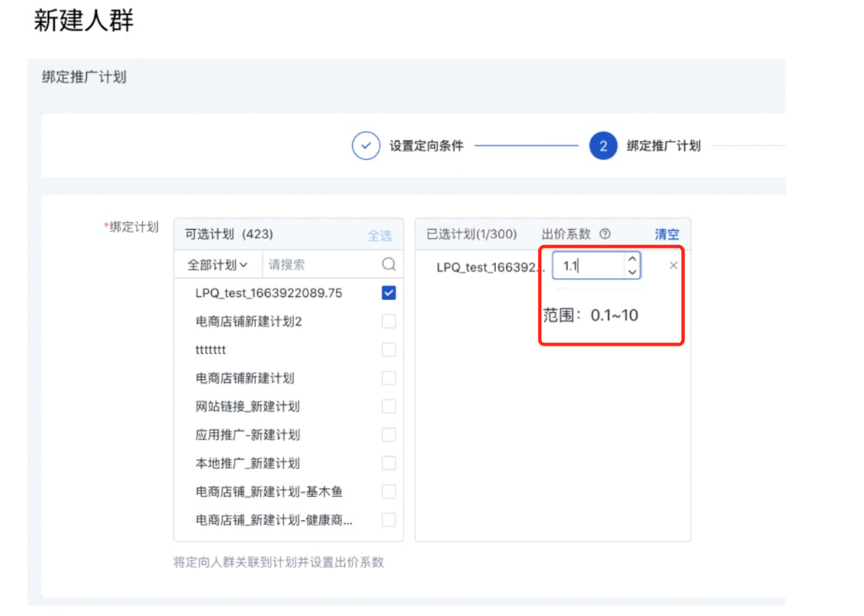
Task: Tick the ttttttt plan checkbox
Action: pos(389,350)
